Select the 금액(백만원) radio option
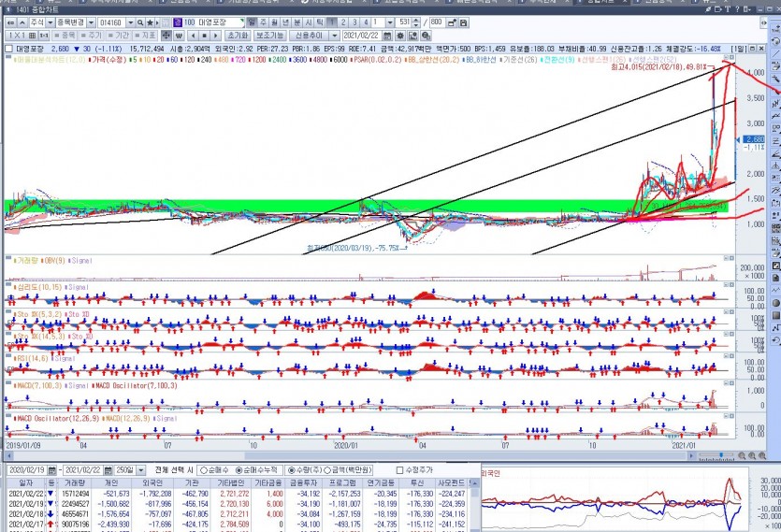This screenshot has height=532, width=781. pos(327,469)
